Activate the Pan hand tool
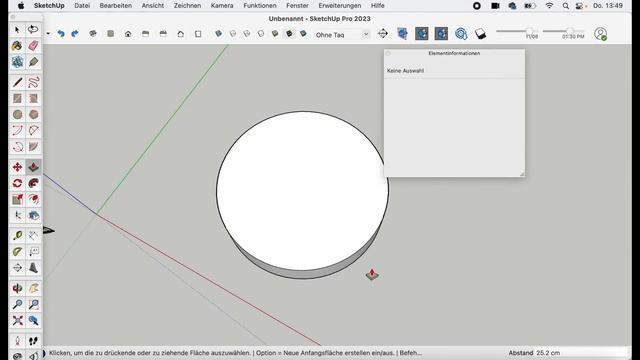 point(33,288)
